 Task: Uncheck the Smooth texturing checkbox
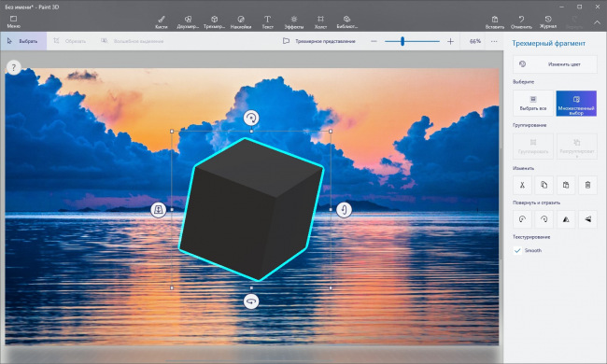(517, 251)
